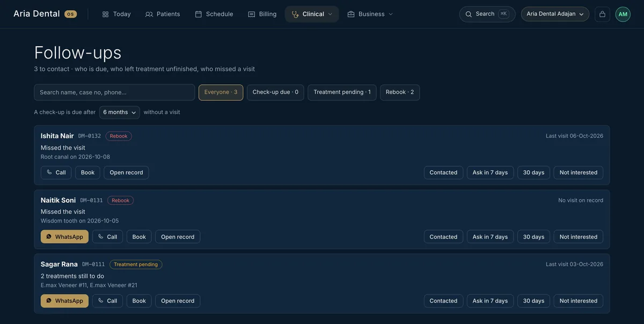Viewport: 644px width, 324px height.
Task: Open record for Naitik Soni
Action: (x=178, y=237)
